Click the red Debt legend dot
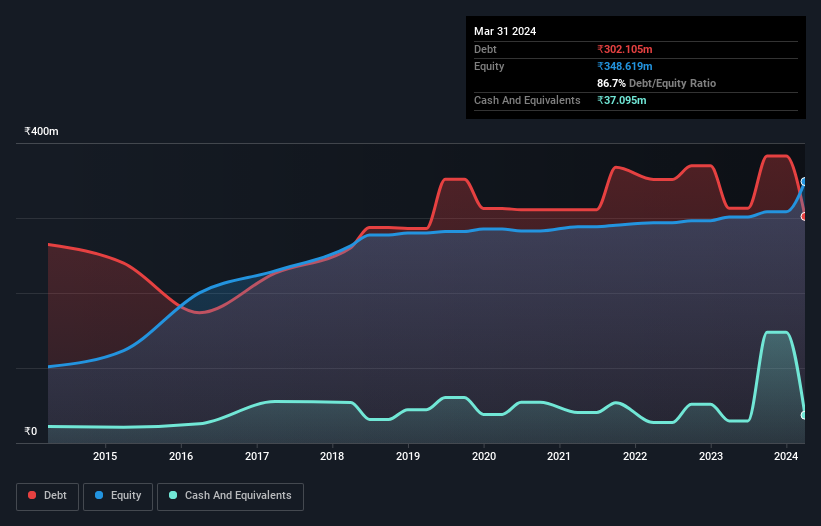 point(32,495)
